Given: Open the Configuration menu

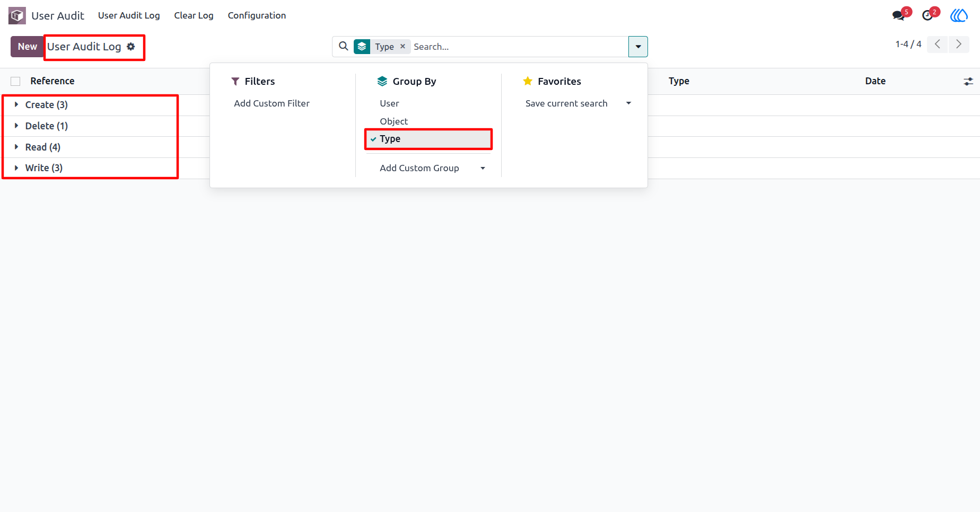Looking at the screenshot, I should click(257, 15).
